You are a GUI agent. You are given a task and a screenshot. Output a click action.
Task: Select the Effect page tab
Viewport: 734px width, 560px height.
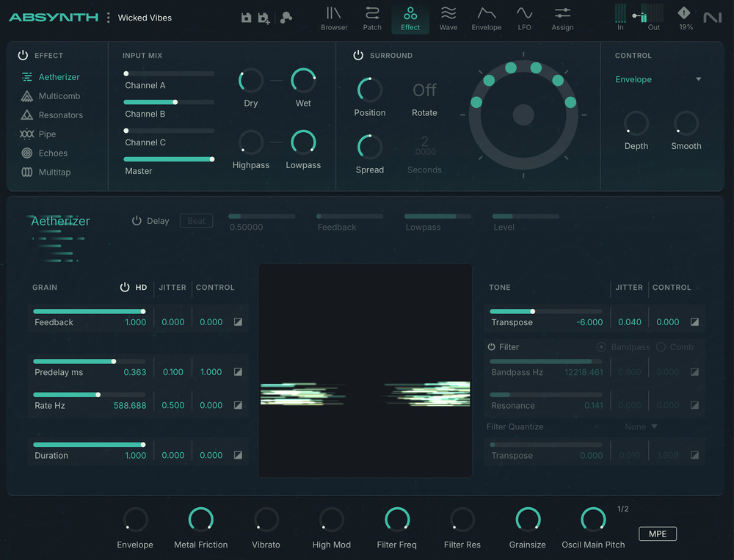click(410, 19)
